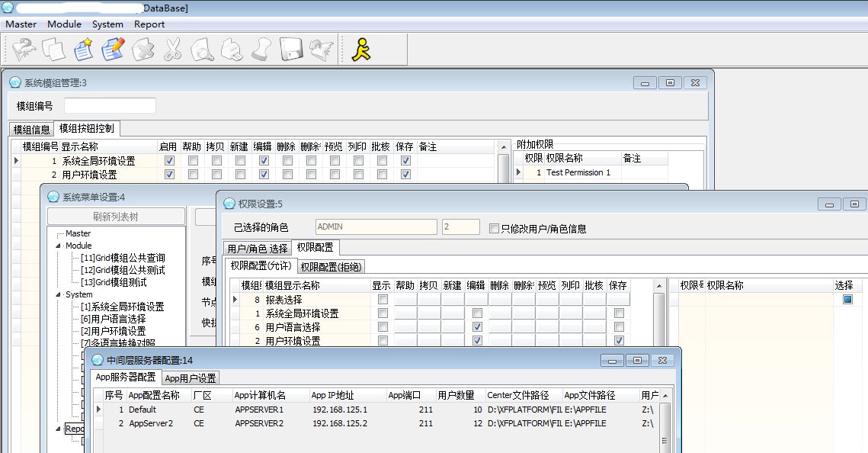Click the role number field showing 2
The width and height of the screenshot is (868, 453).
(460, 226)
